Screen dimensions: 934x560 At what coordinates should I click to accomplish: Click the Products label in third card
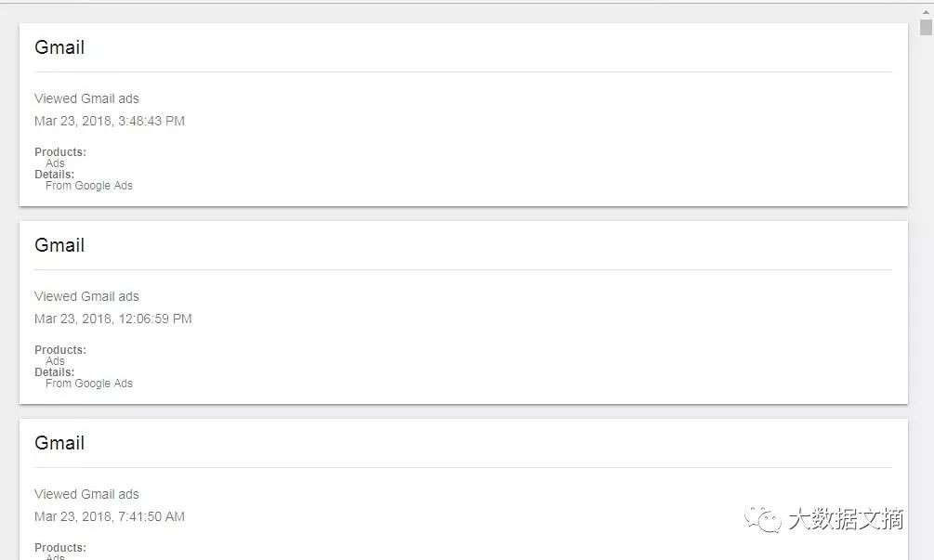(60, 547)
